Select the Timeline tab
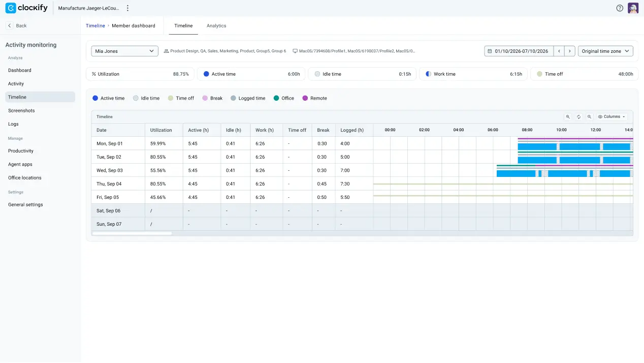 click(x=183, y=25)
